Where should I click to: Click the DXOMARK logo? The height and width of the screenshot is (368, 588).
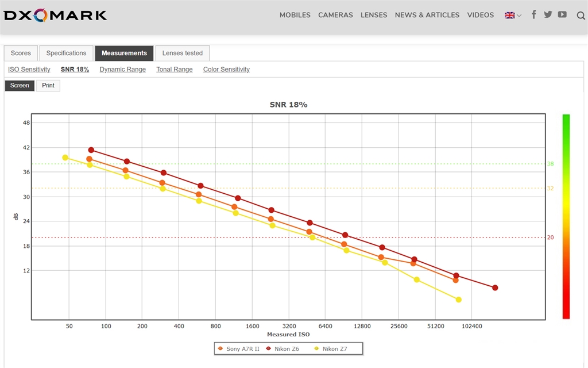[55, 15]
